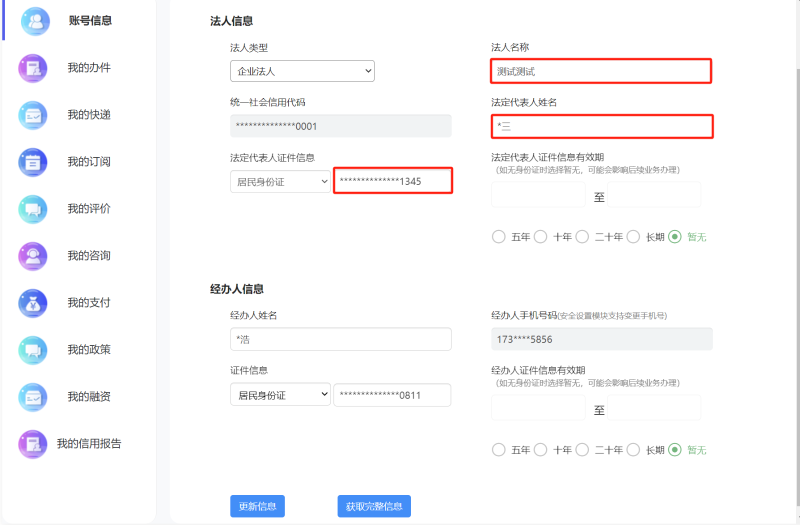Open the 我的订阅 sidebar icon
This screenshot has width=800, height=525.
pos(33,162)
